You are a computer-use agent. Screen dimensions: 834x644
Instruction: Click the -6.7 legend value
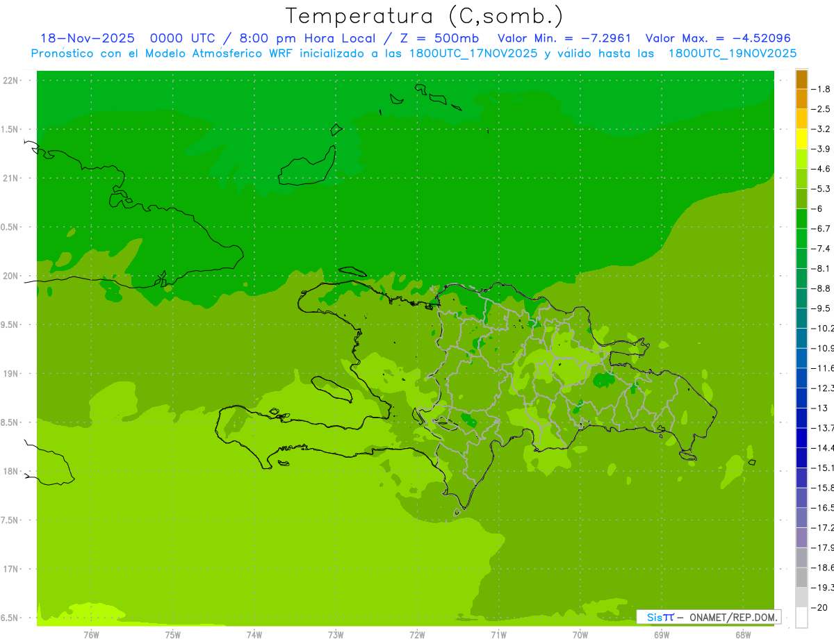click(x=821, y=229)
